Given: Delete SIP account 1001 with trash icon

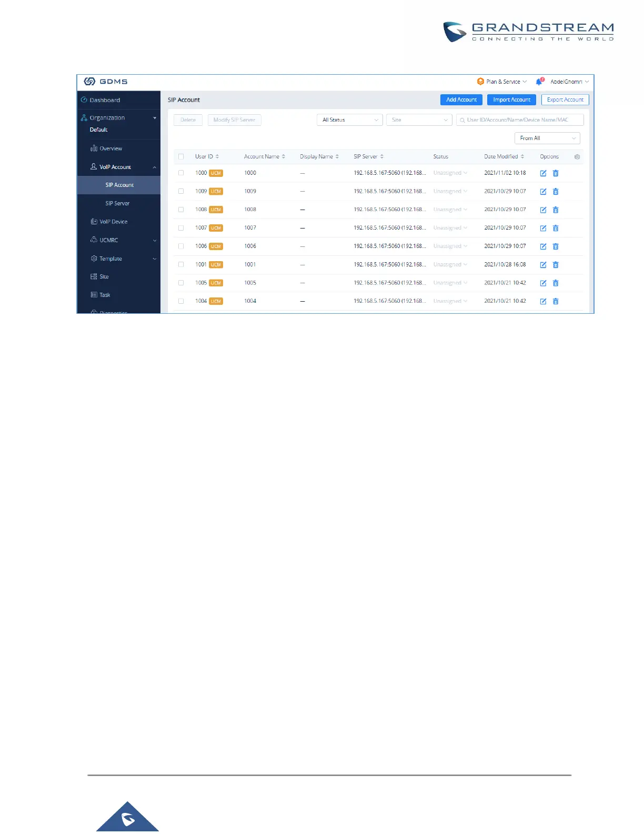Looking at the screenshot, I should pyautogui.click(x=556, y=265).
